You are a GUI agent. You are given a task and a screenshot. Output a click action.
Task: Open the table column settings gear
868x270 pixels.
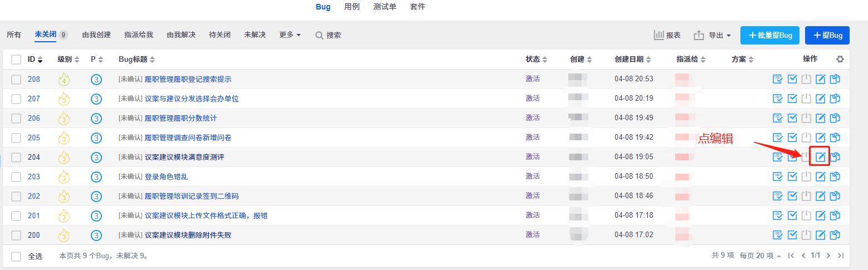pos(840,59)
